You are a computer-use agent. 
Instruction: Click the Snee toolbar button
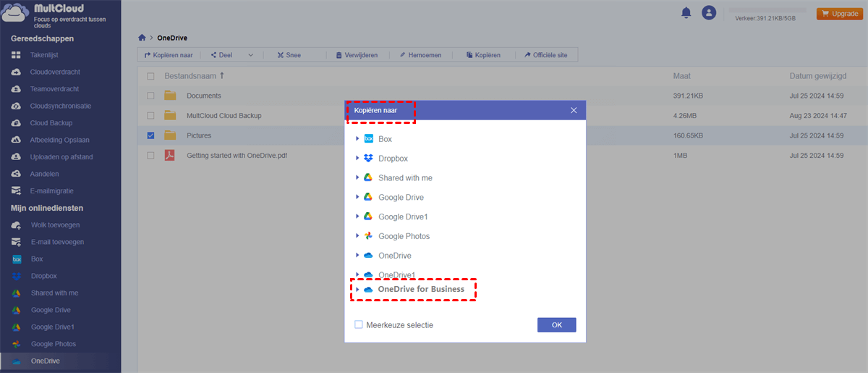coord(289,55)
